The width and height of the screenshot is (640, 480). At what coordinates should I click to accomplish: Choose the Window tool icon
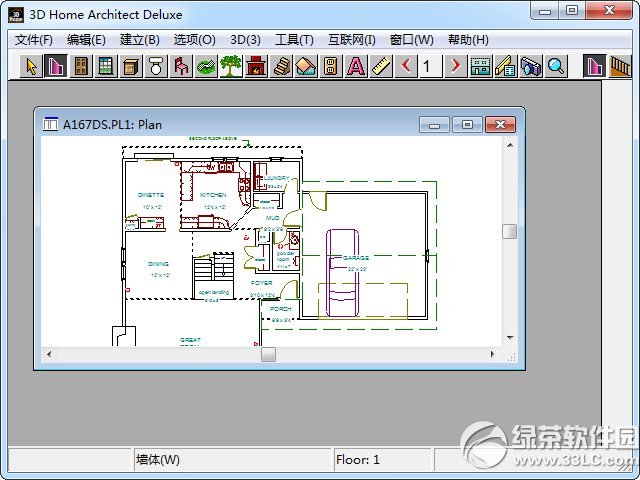point(105,66)
